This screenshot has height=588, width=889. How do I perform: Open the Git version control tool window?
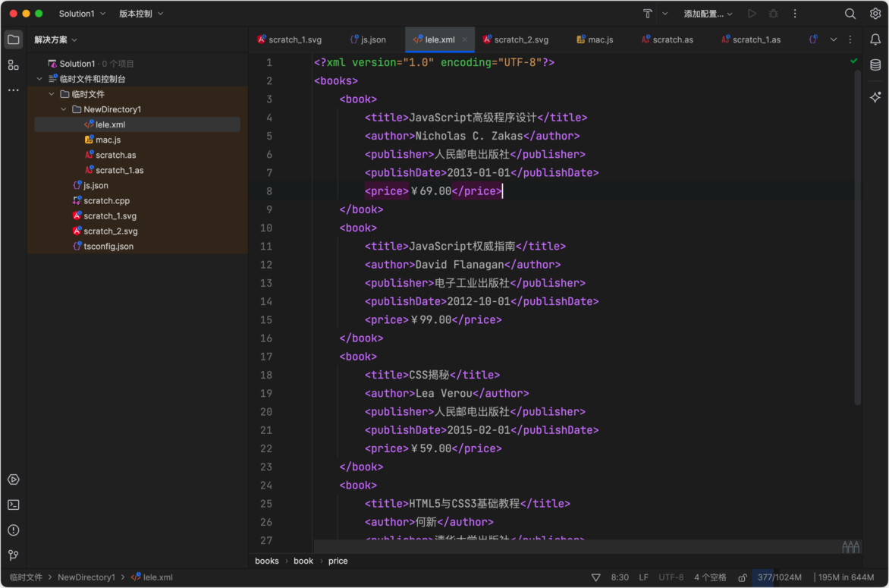pyautogui.click(x=14, y=555)
